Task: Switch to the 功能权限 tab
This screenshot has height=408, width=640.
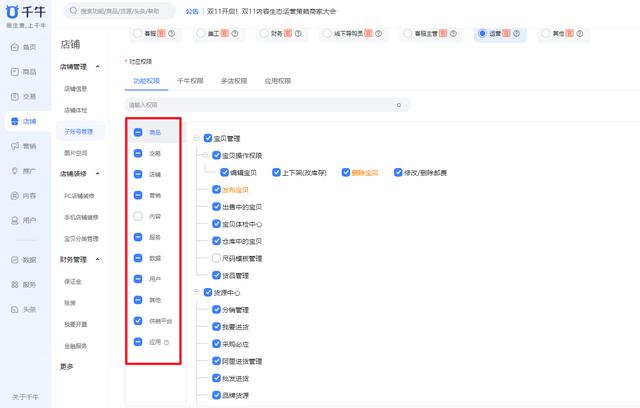Action: point(146,81)
